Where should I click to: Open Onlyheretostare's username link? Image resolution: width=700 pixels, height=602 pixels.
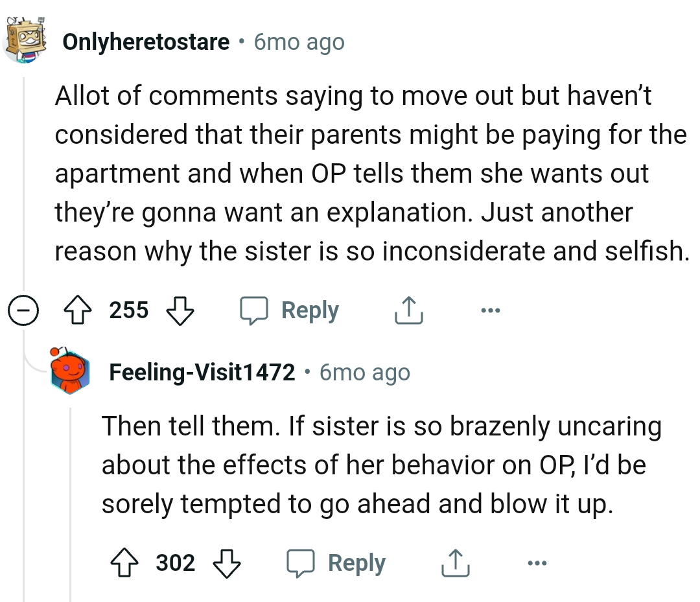pos(146,41)
